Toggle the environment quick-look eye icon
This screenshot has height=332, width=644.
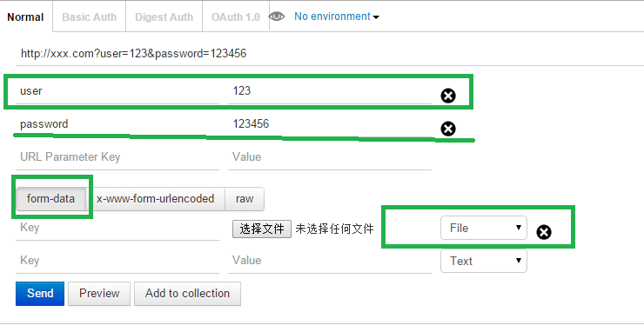pos(277,17)
